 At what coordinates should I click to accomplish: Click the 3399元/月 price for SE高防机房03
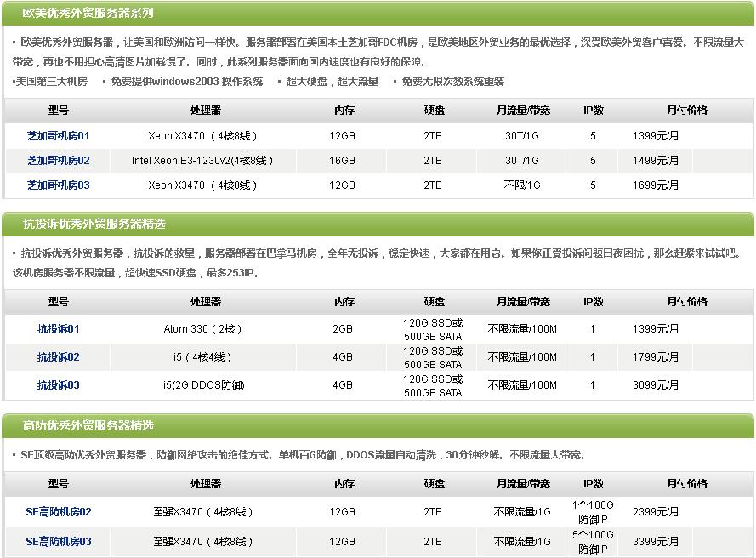(656, 542)
